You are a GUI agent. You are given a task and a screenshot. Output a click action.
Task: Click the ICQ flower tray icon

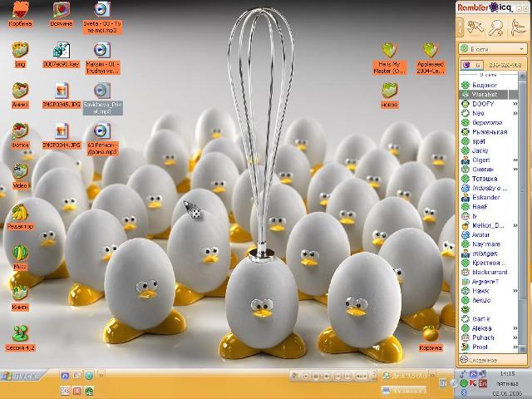point(464,383)
